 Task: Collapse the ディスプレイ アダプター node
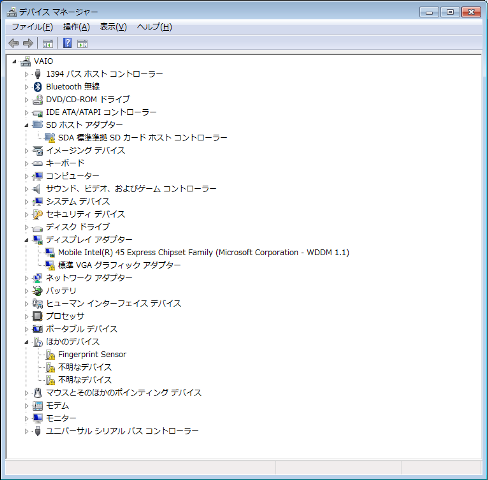[x=26, y=240]
